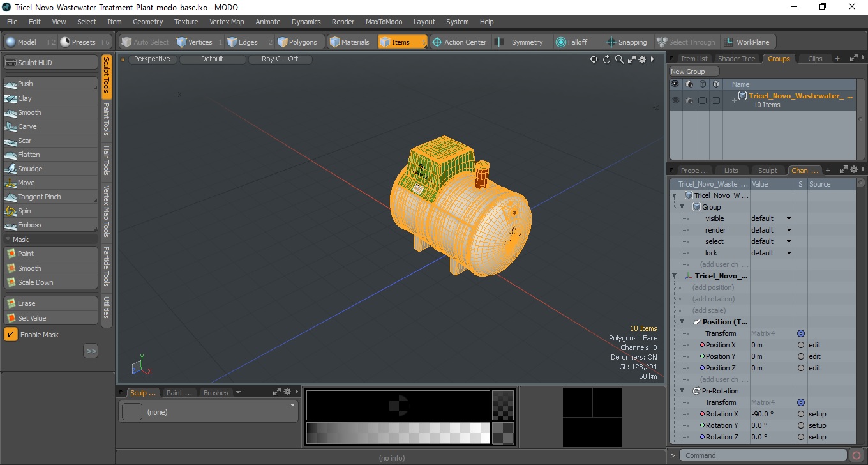The height and width of the screenshot is (465, 868).
Task: Select the mask Paint tool
Action: 50,254
